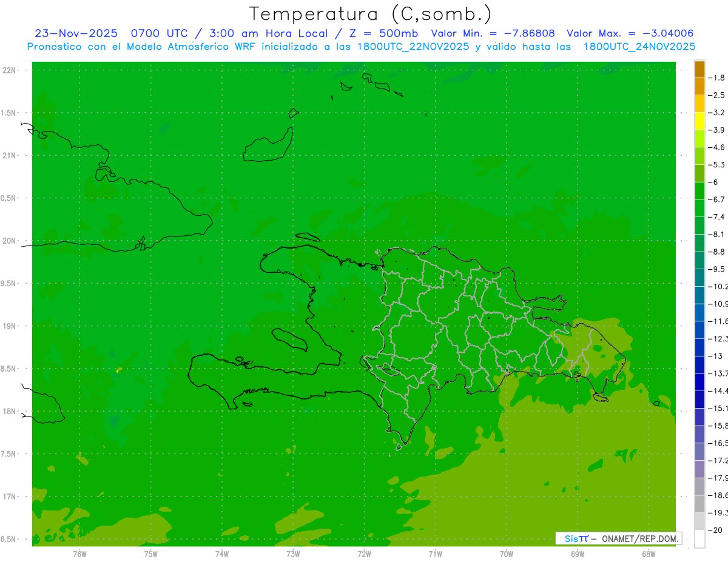Click the 20N latitude label

pyautogui.click(x=10, y=241)
